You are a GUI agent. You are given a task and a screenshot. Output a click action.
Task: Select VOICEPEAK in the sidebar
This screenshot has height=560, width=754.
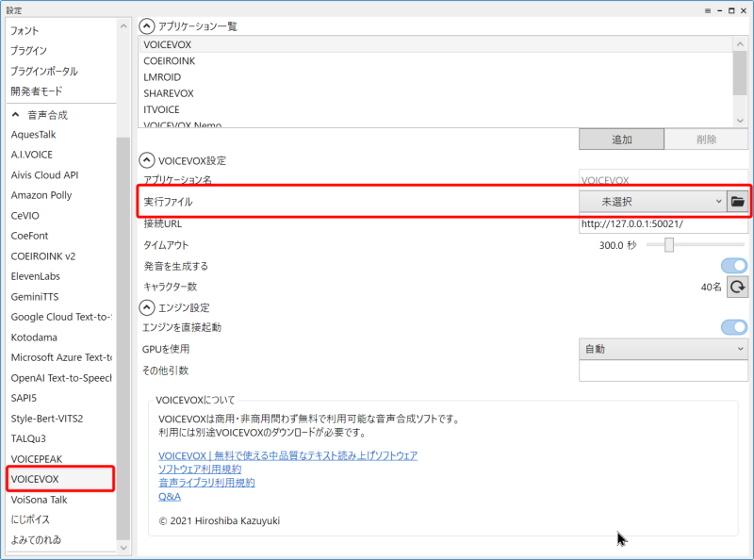[x=40, y=458]
